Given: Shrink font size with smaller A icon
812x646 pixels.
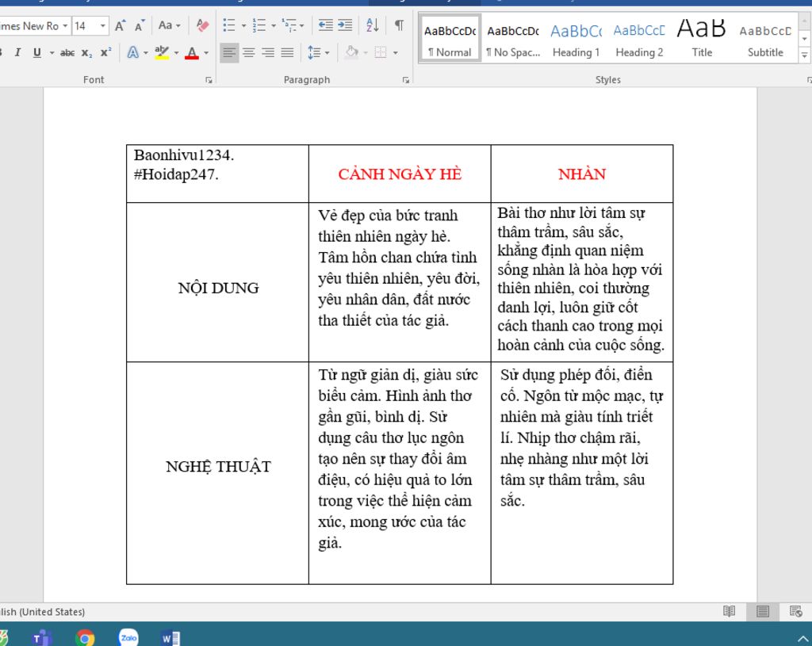Looking at the screenshot, I should [x=140, y=25].
